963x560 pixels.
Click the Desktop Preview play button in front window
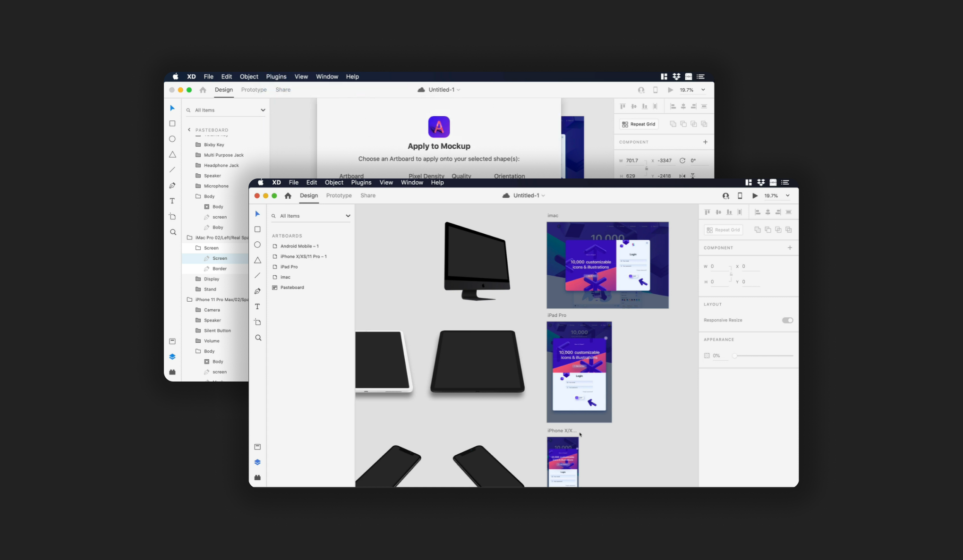pos(755,195)
